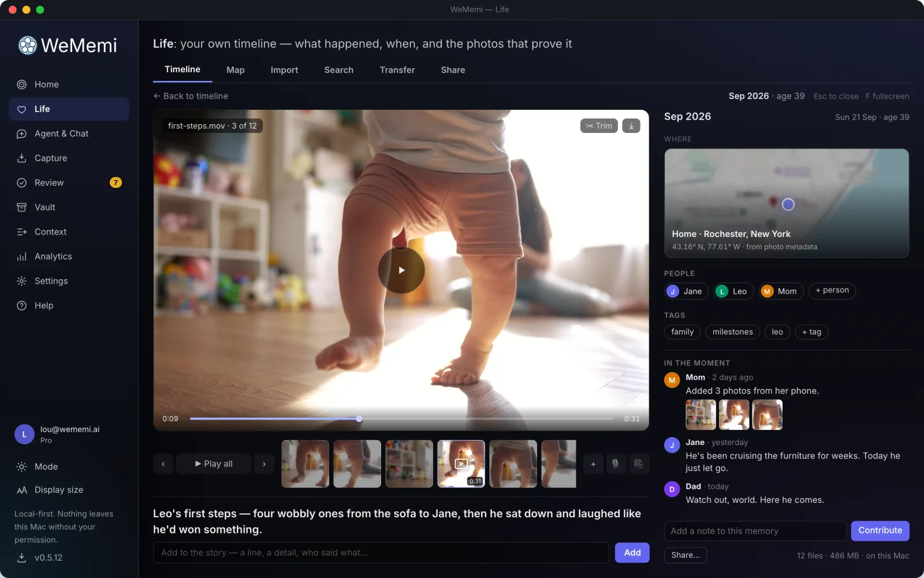Viewport: 924px width, 578px height.
Task: Switch to the Timeline tab
Action: (x=182, y=69)
